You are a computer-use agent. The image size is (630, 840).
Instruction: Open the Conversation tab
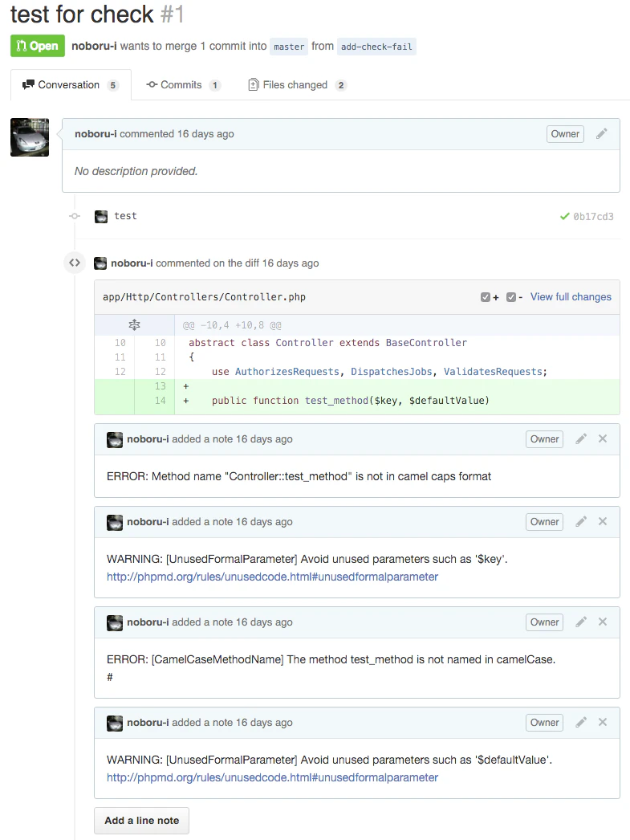(71, 84)
